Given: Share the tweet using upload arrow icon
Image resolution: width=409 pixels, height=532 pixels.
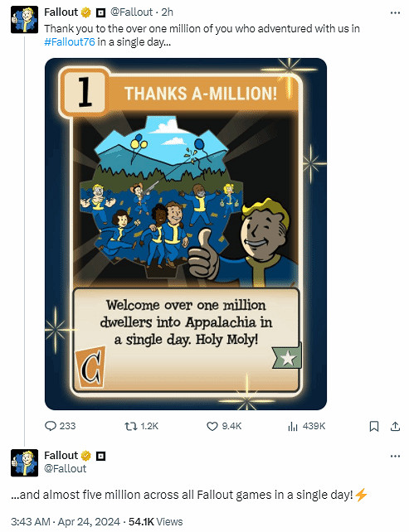Looking at the screenshot, I should [395, 426].
